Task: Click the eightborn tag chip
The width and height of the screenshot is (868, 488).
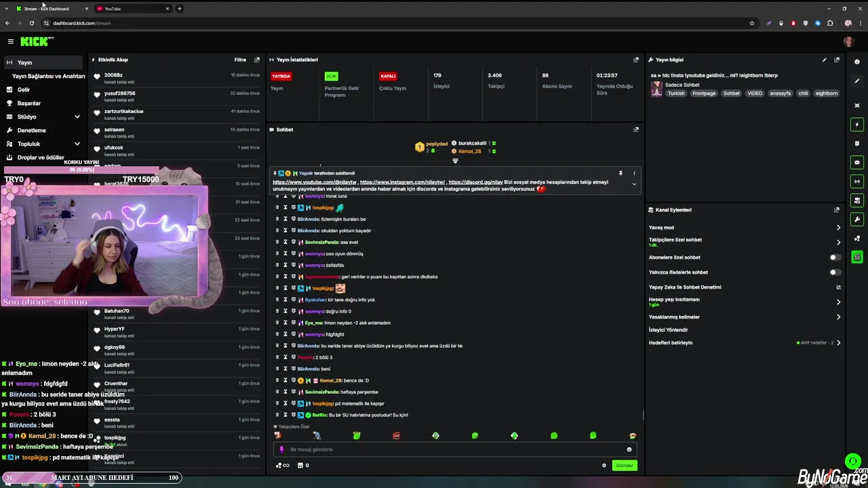Action: click(827, 94)
